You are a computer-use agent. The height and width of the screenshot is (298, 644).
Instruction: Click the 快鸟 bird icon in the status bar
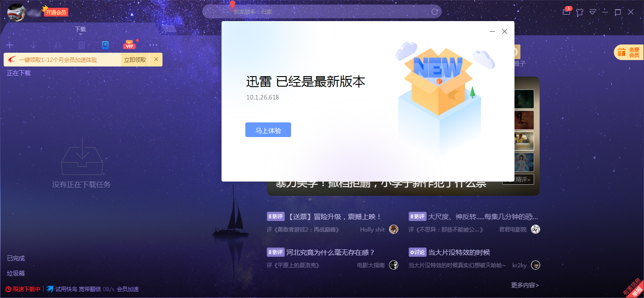[49, 289]
